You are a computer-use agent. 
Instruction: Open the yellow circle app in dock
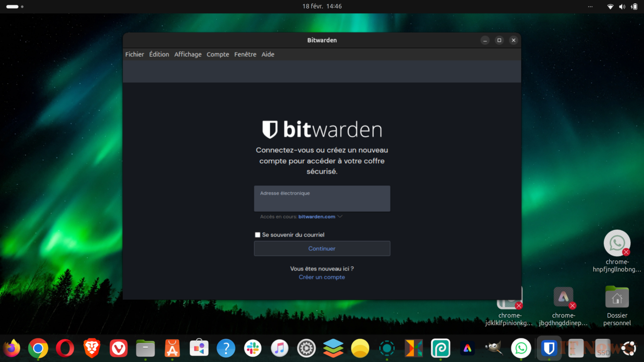coord(360,349)
